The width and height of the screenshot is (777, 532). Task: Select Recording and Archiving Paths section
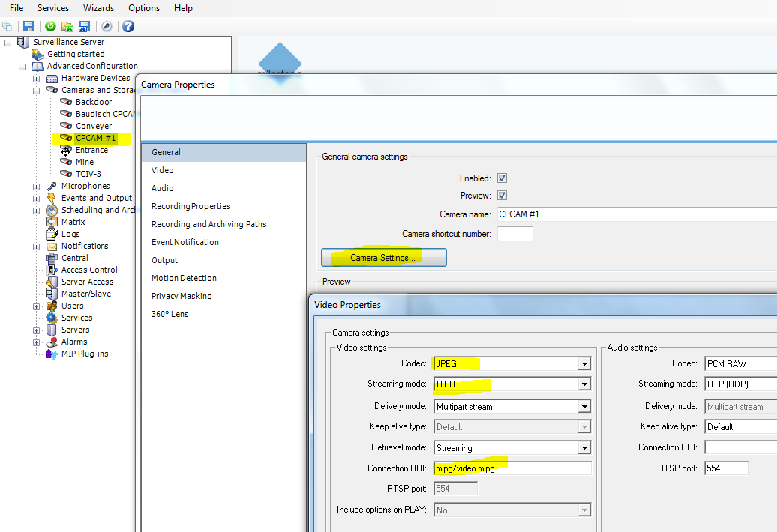208,224
